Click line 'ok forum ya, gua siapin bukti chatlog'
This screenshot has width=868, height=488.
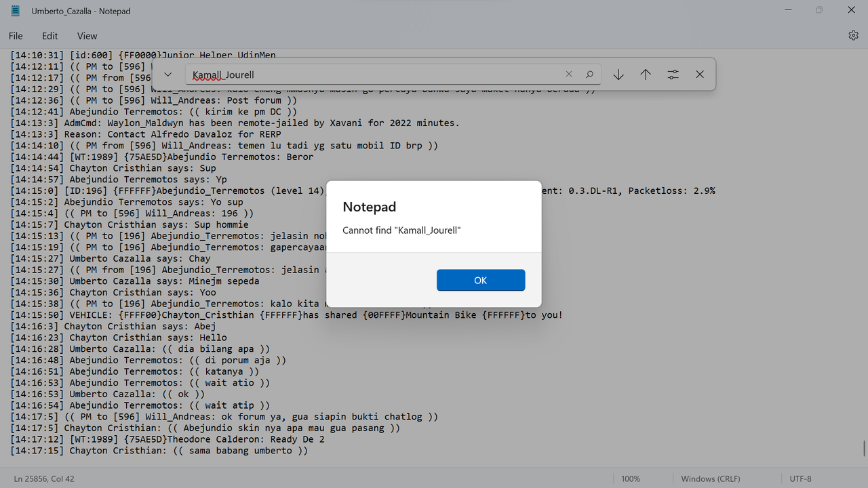(x=224, y=417)
